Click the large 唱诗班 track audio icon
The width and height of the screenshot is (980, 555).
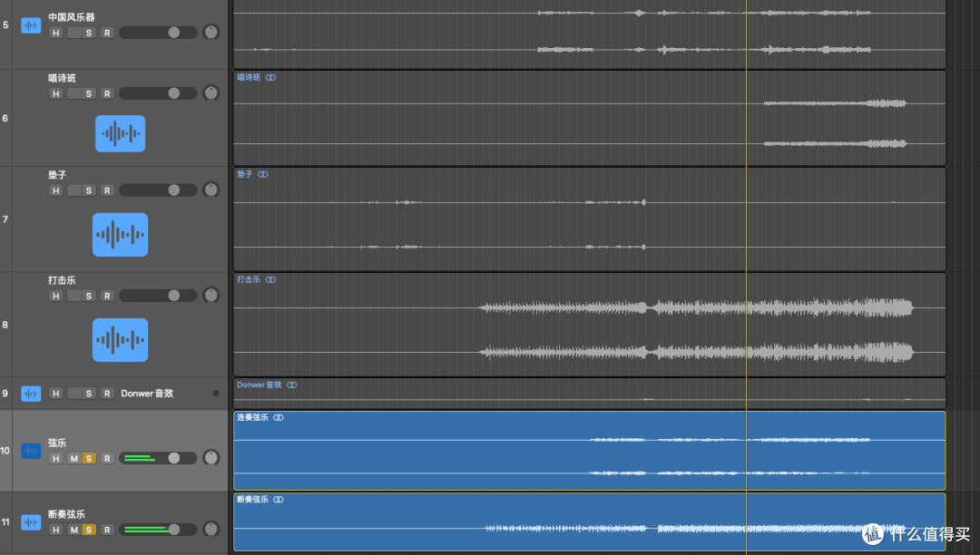coord(120,133)
